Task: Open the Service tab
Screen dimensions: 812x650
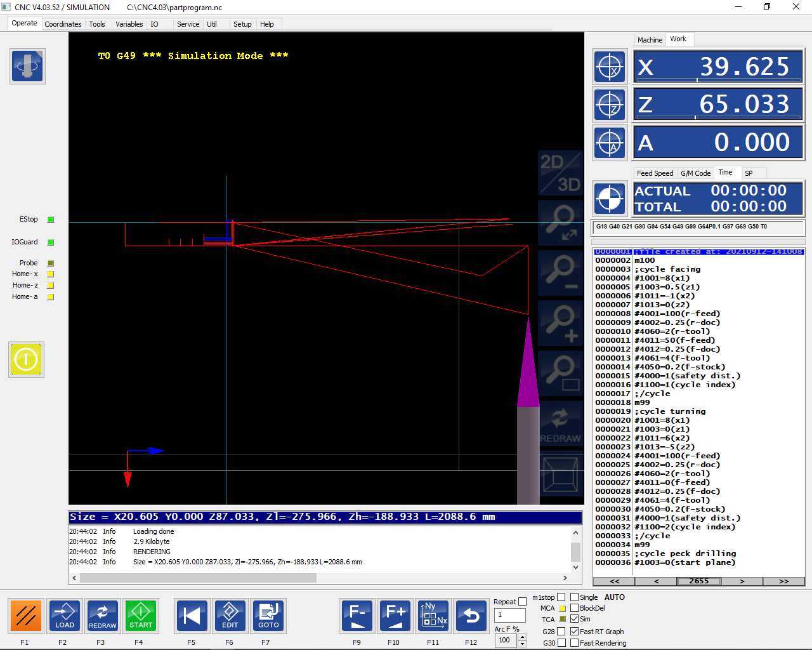Action: coord(188,24)
